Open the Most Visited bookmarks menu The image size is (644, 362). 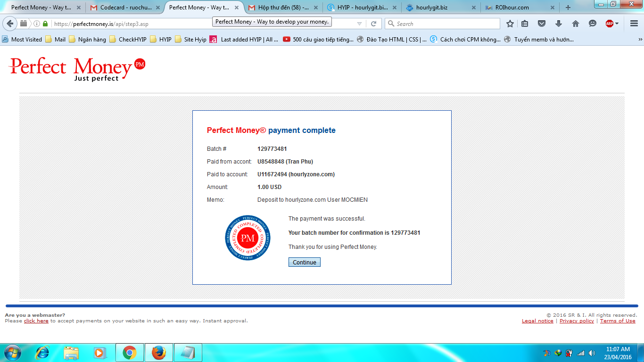point(22,40)
